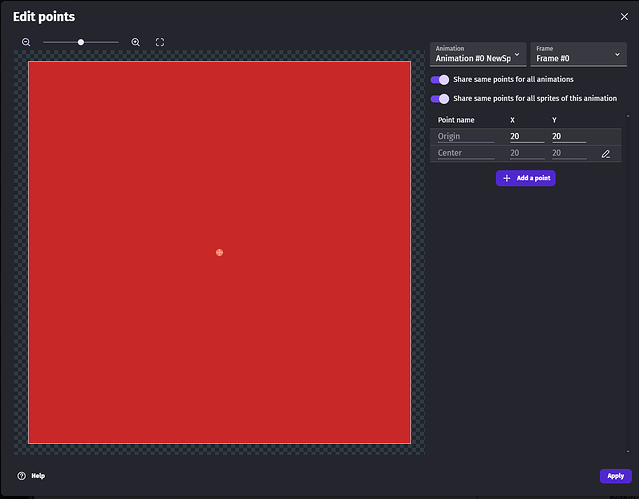This screenshot has width=639, height=499.
Task: Disable Share same points for all sprites
Action: pos(440,99)
